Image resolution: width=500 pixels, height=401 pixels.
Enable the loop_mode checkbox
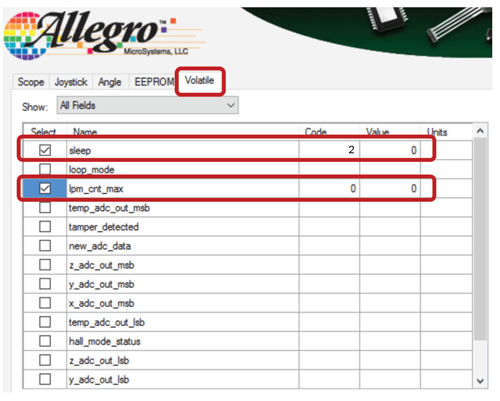(x=45, y=169)
